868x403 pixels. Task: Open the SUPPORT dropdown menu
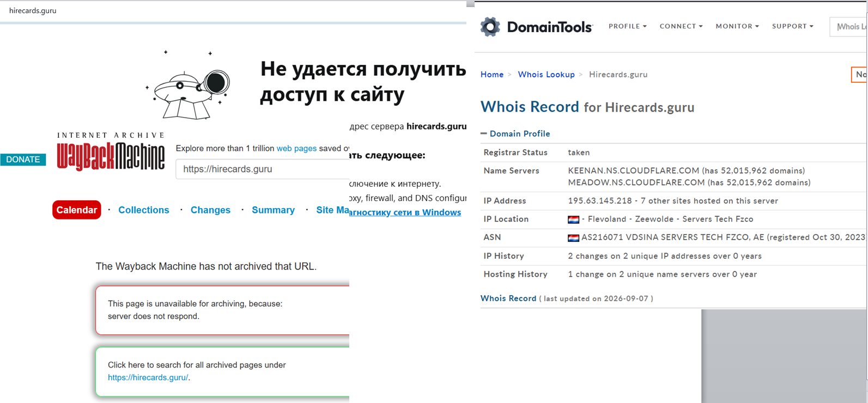click(x=792, y=26)
